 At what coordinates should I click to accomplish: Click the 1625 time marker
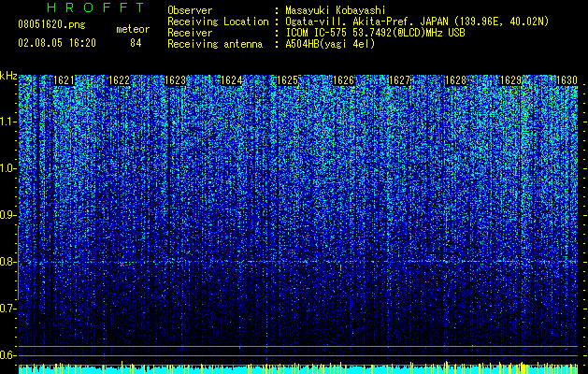287,80
